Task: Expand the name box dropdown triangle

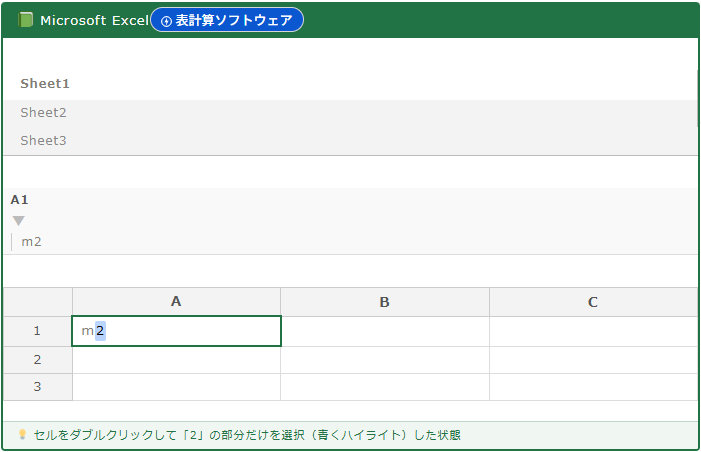Action: coord(18,221)
